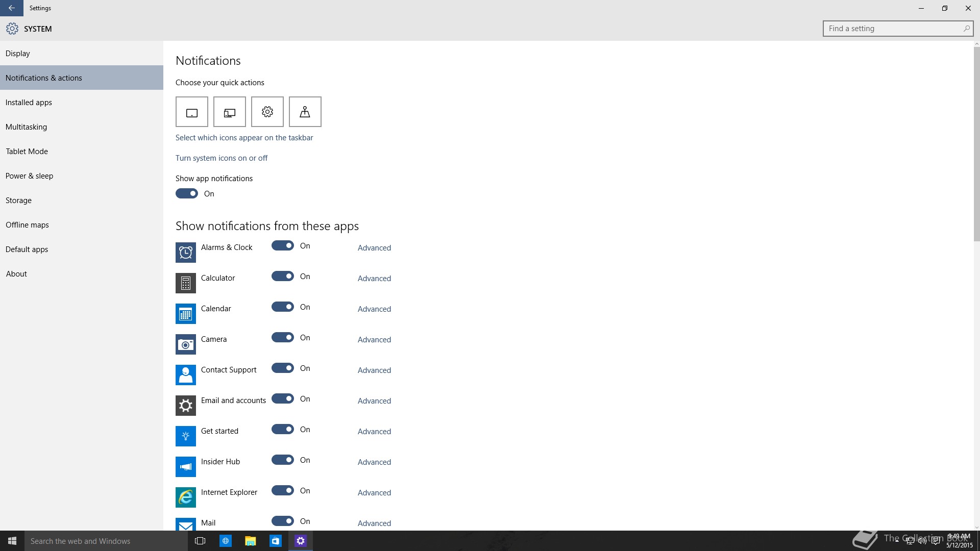The height and width of the screenshot is (551, 980).
Task: Click the Camera app icon
Action: 186,344
